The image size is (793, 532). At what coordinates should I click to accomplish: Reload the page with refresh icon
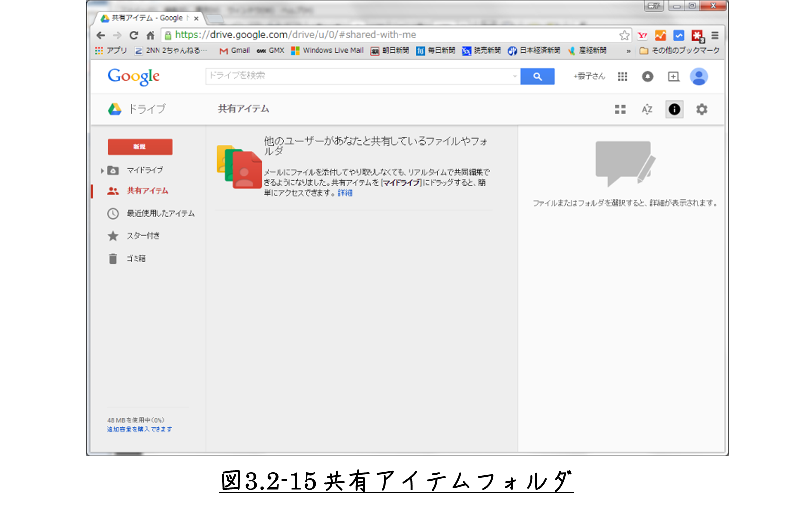point(134,35)
